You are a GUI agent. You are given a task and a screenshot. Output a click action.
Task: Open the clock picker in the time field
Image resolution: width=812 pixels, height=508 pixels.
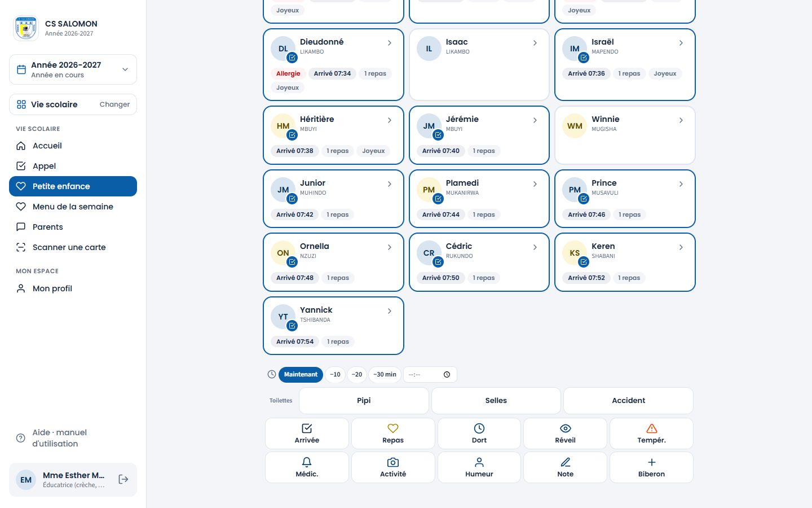[447, 375]
